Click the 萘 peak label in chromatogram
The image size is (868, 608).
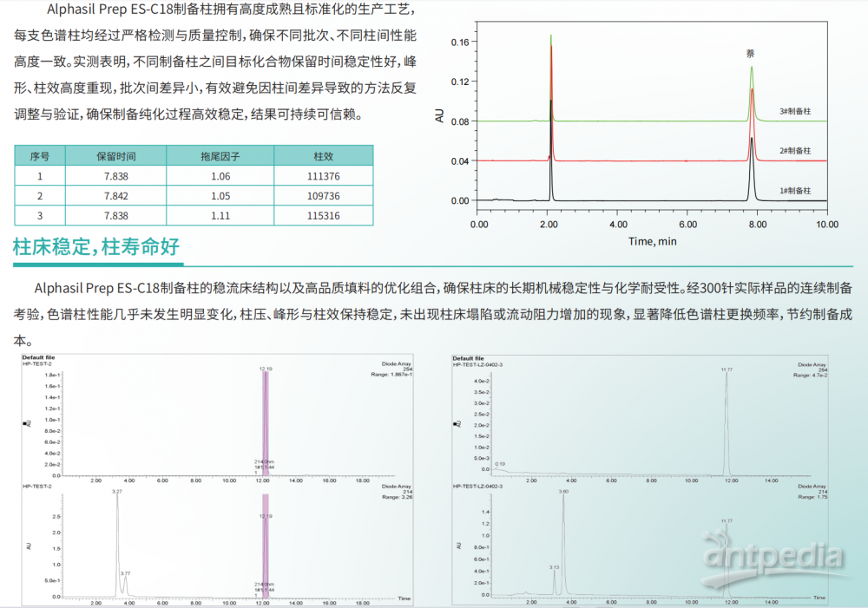(x=751, y=54)
